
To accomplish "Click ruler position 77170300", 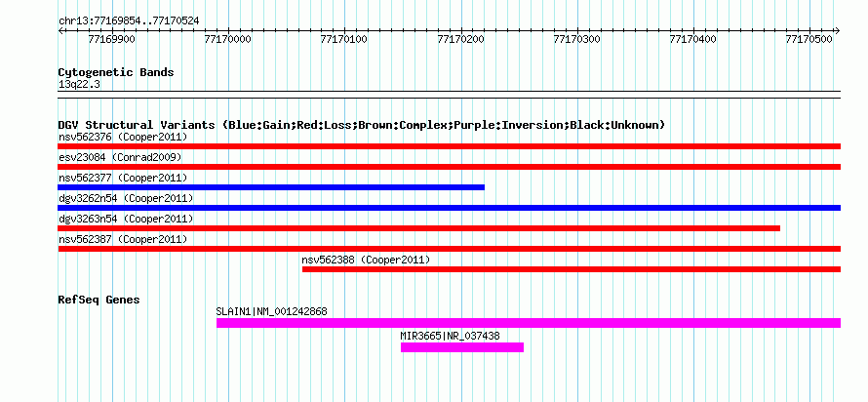I will 576,39.
